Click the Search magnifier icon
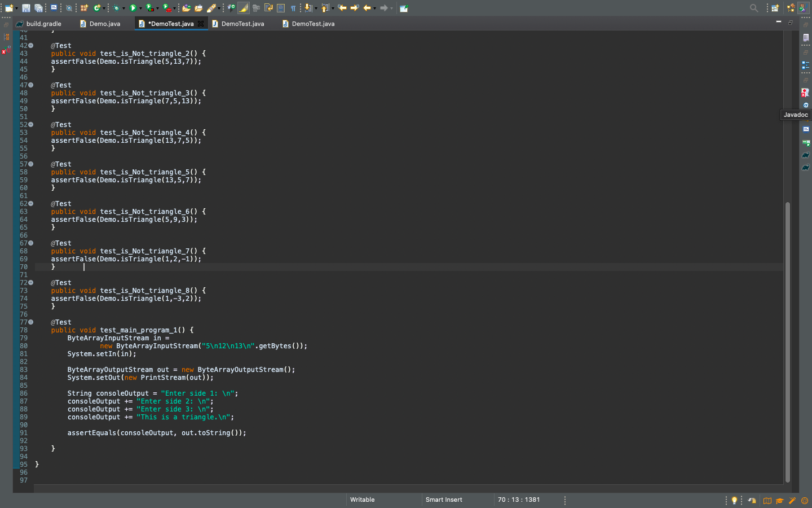 (x=753, y=8)
